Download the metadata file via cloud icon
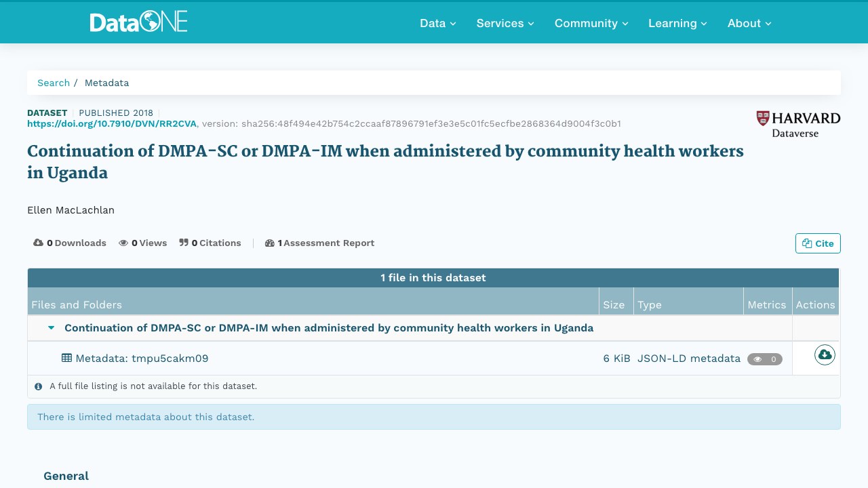This screenshot has width=868, height=488. pyautogui.click(x=825, y=354)
